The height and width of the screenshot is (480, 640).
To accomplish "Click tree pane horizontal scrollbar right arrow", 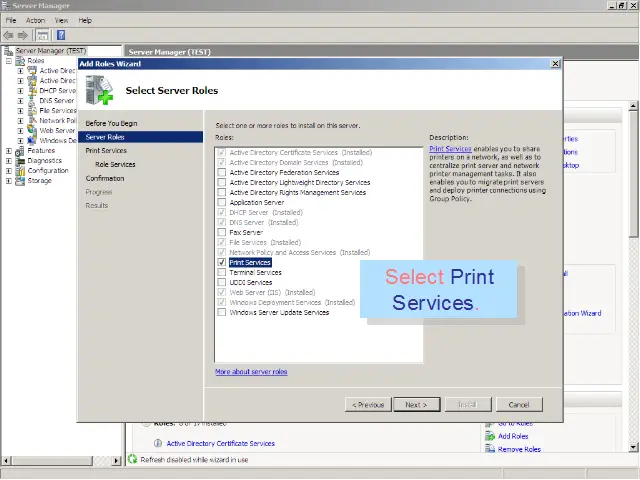I will pos(117,460).
